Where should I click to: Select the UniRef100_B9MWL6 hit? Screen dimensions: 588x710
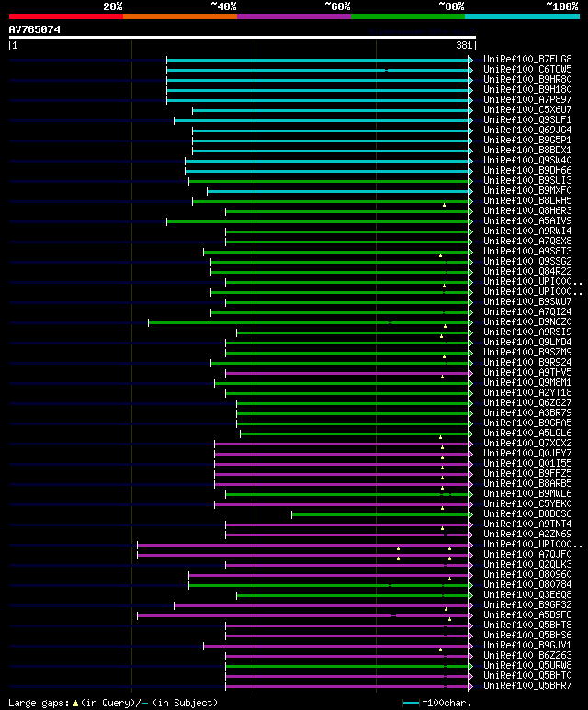pyautogui.click(x=527, y=493)
